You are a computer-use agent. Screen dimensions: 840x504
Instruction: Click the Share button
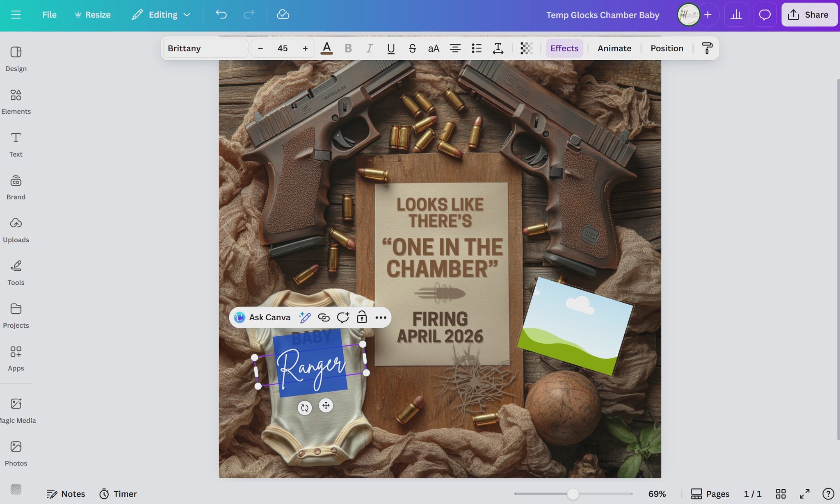(x=809, y=15)
